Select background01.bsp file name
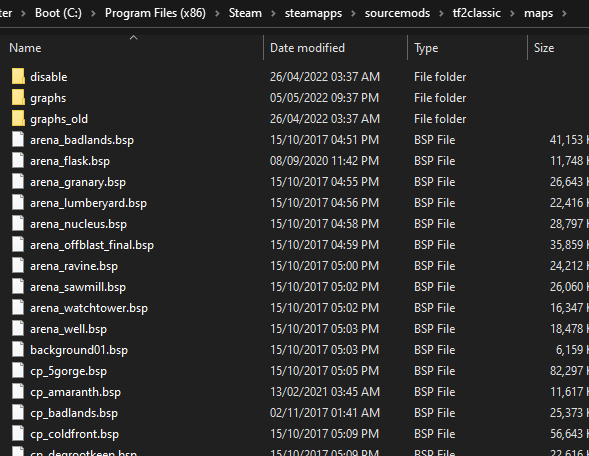This screenshot has width=589, height=456. coord(79,350)
